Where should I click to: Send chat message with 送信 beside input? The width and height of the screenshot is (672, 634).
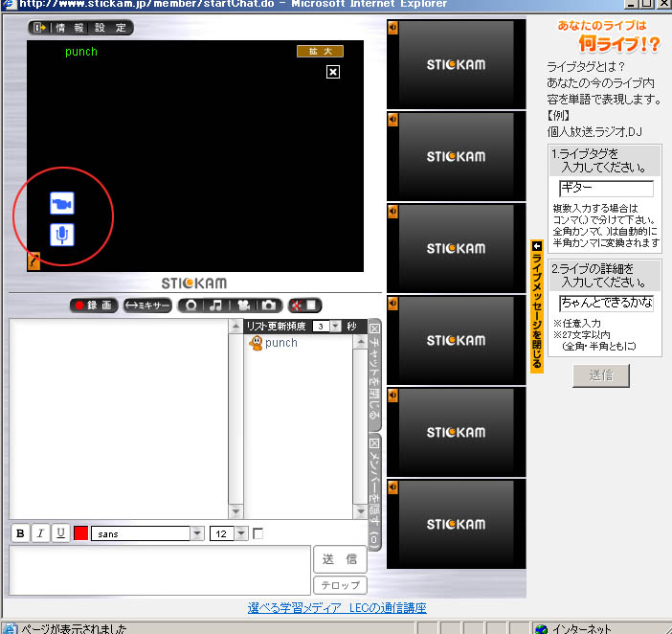340,559
